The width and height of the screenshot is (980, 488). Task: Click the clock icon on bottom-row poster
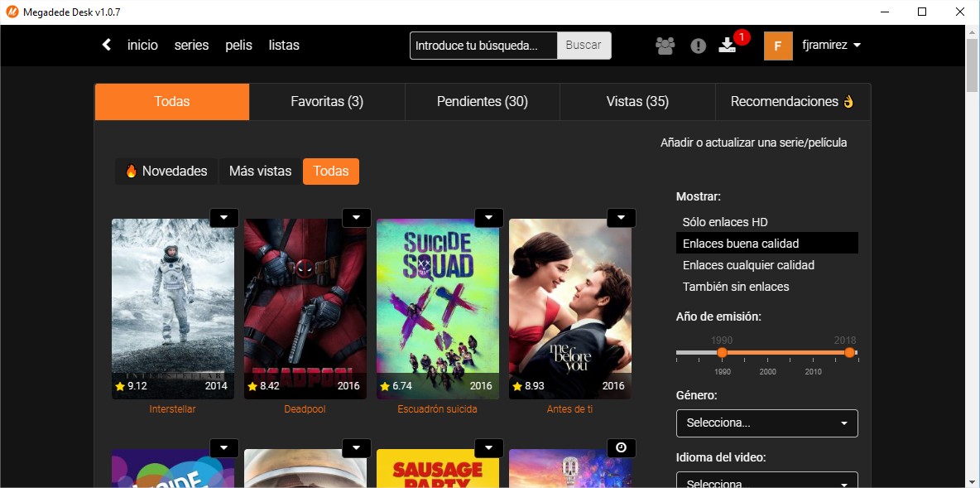click(x=622, y=447)
